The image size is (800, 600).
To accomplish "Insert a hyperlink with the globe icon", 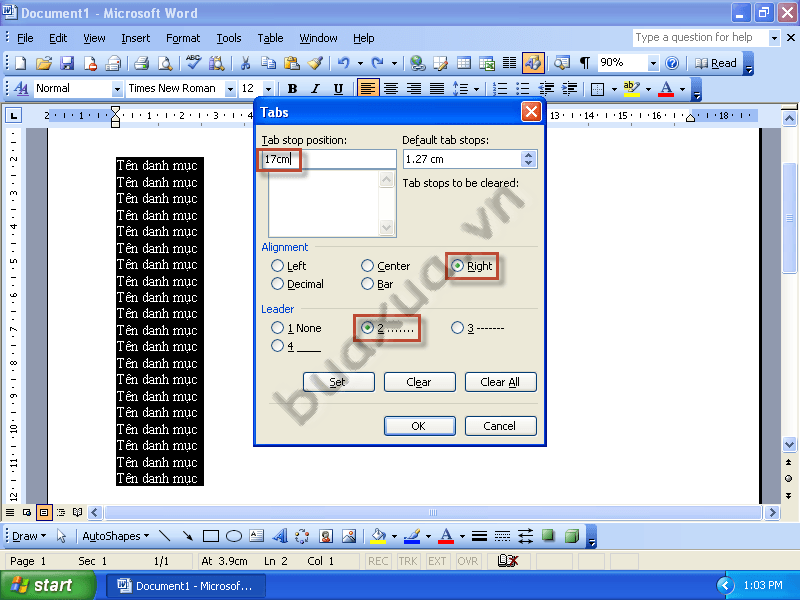I will tap(417, 63).
